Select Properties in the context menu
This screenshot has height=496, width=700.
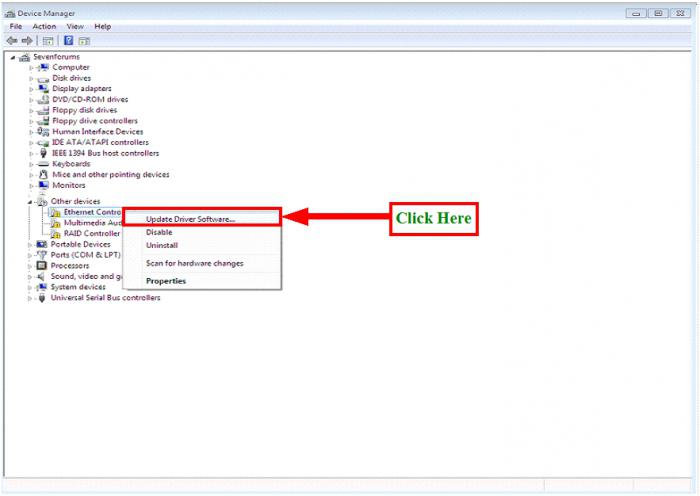point(166,281)
